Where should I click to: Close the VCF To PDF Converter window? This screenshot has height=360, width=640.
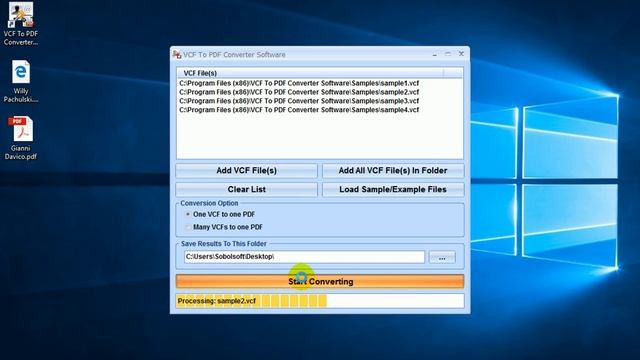pyautogui.click(x=461, y=54)
